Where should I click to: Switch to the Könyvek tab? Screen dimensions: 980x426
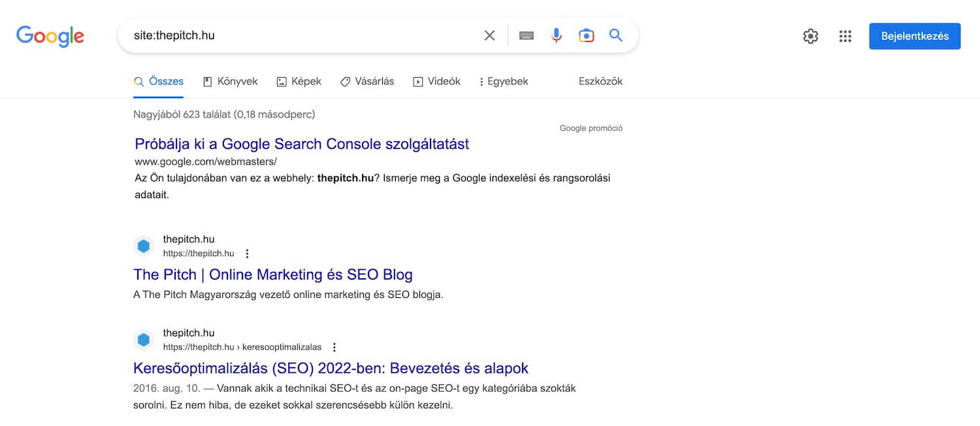230,82
